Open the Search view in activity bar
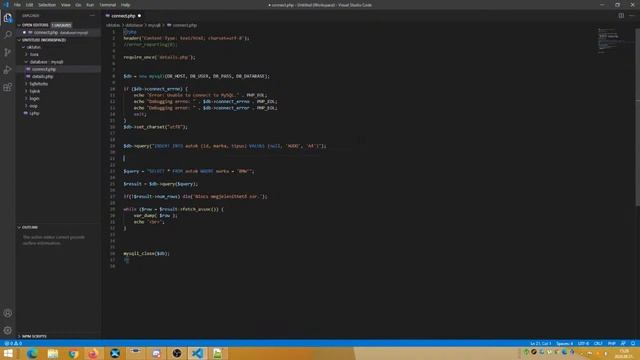 click(7, 35)
